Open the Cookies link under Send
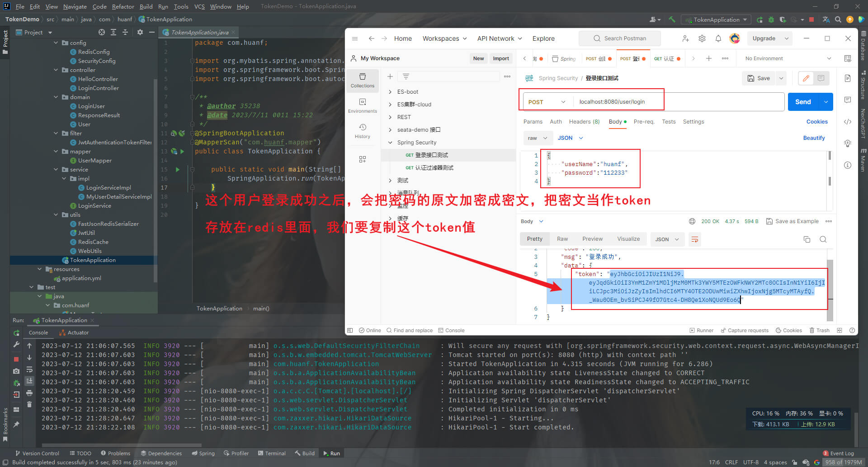The height and width of the screenshot is (467, 868). pyautogui.click(x=817, y=122)
